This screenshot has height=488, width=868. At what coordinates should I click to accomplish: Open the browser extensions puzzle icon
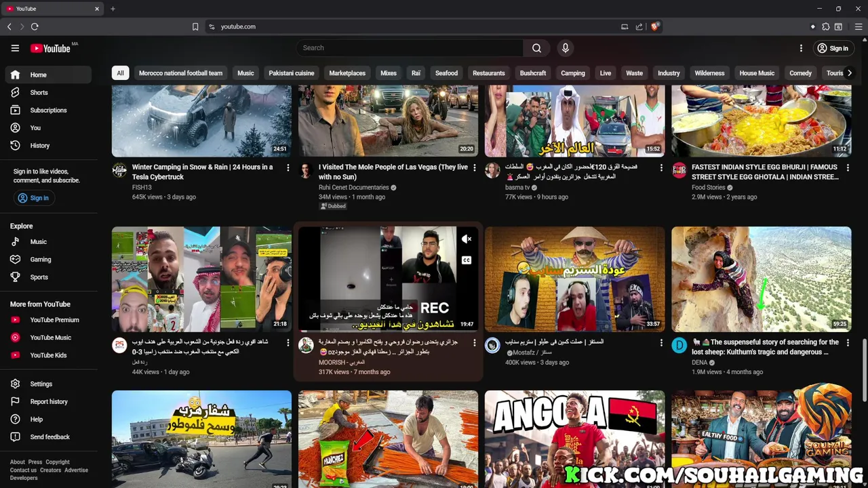coord(825,26)
